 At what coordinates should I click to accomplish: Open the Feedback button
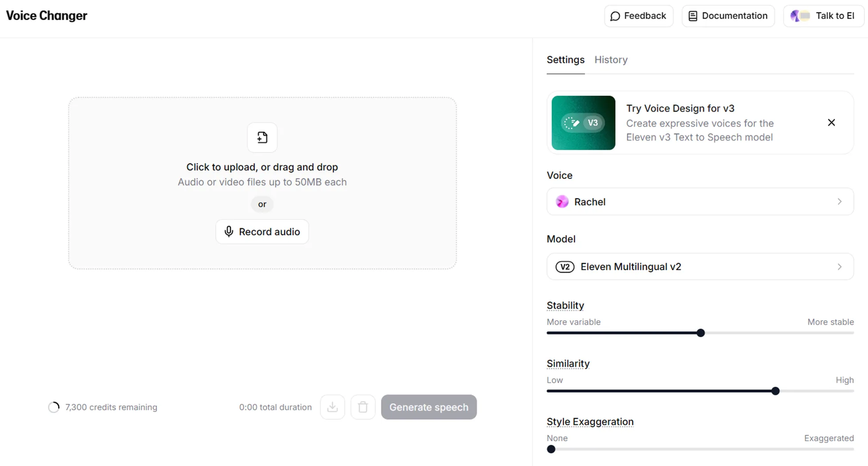[638, 16]
